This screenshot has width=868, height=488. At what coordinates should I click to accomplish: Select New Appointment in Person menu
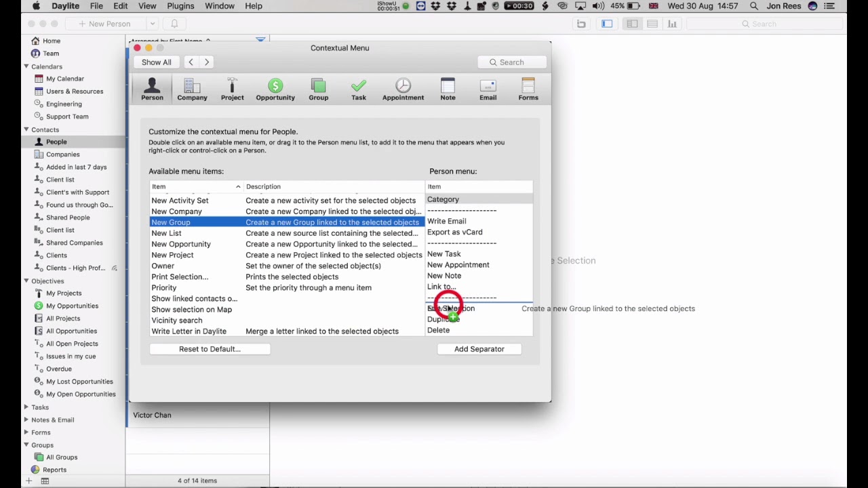point(479,265)
